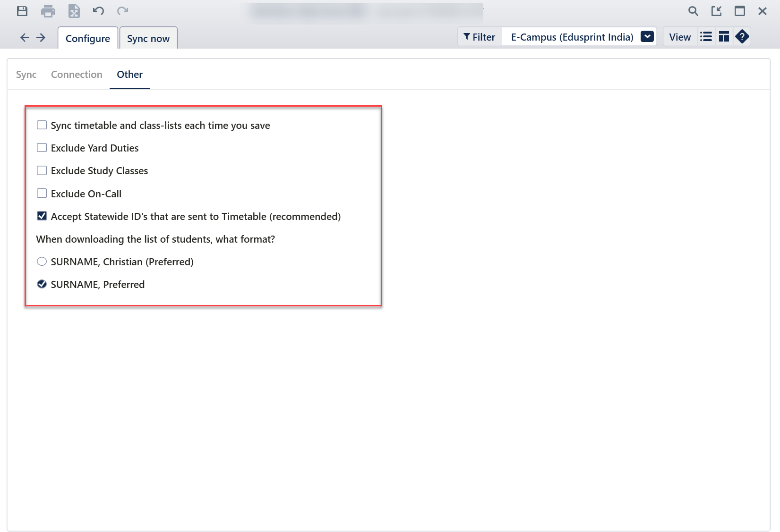Go back with the left arrow
Viewport: 780px width, 532px height.
(x=25, y=37)
